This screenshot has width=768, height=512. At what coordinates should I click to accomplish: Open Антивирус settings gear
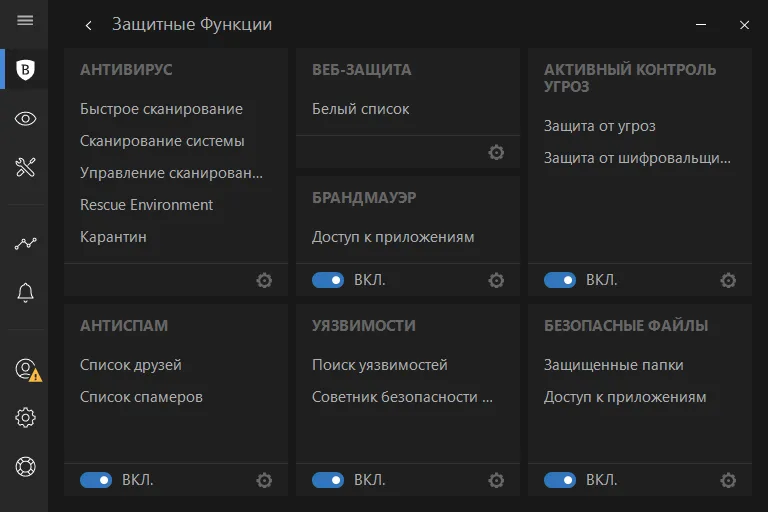264,281
